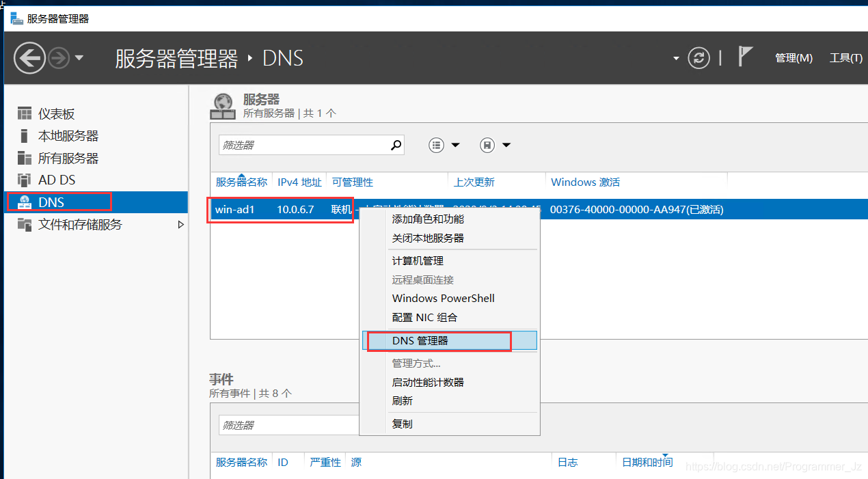Open the 管理(M) menu
The height and width of the screenshot is (479, 868).
(x=794, y=58)
